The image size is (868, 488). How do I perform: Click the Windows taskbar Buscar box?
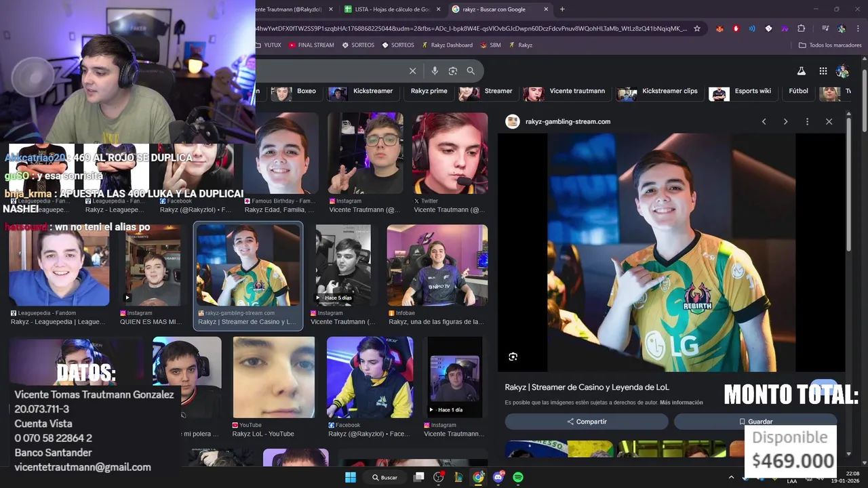384,477
